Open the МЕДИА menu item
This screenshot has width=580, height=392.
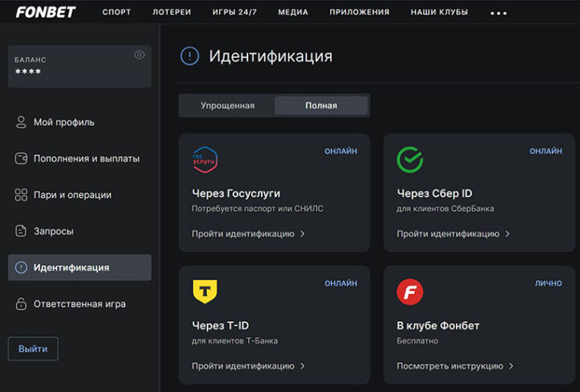[x=293, y=12]
